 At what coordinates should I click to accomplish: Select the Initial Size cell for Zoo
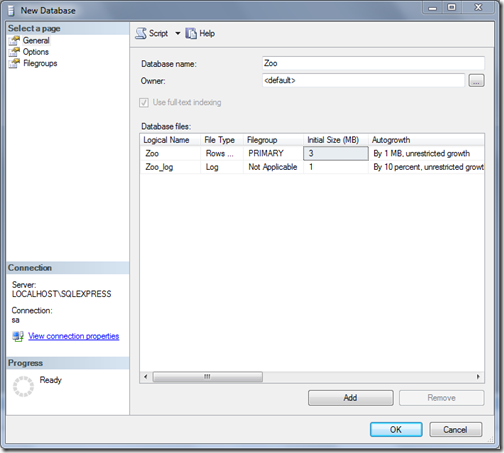336,153
